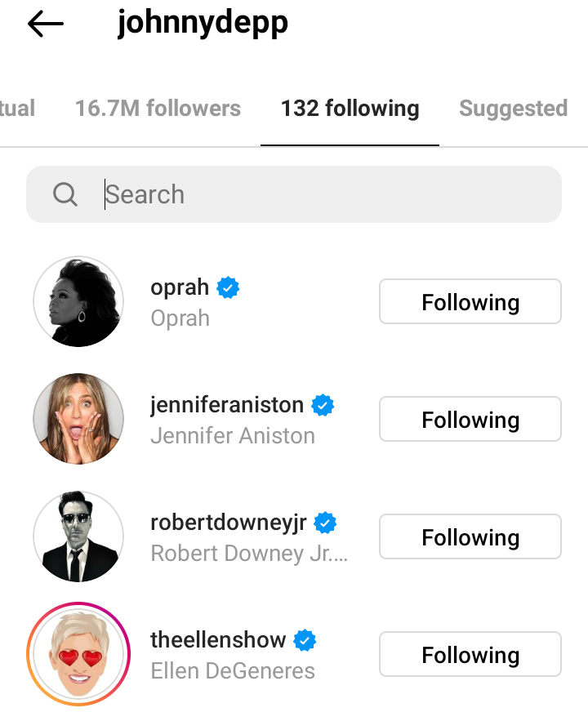Click the search magnifier icon
The height and width of the screenshot is (712, 588).
click(65, 194)
